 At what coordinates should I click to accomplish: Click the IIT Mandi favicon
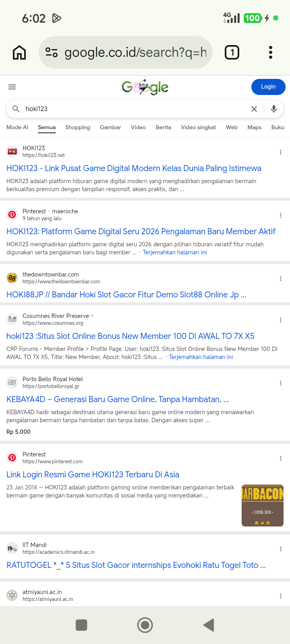pyautogui.click(x=12, y=548)
